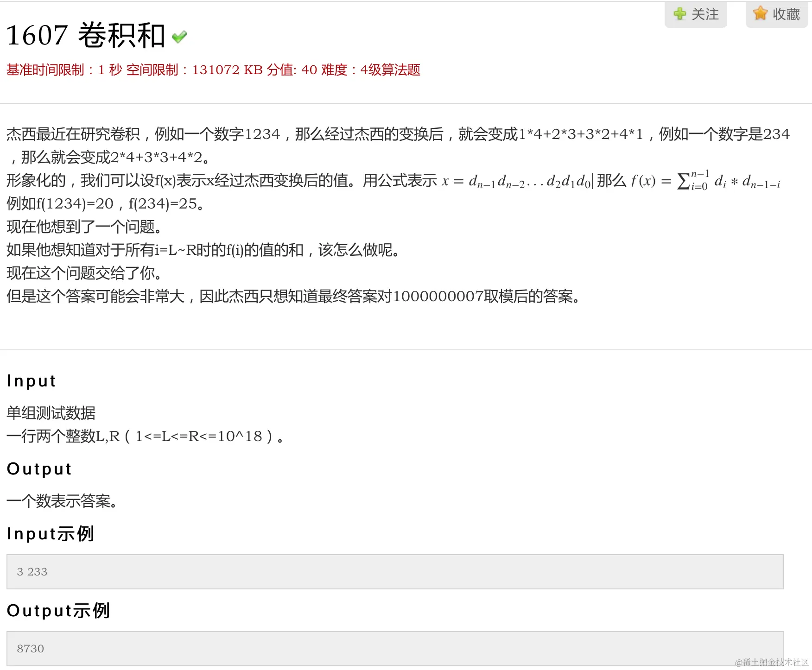The width and height of the screenshot is (812, 670).
Task: Click the example line f(1234)=20，f(234)=25
Action: point(106,203)
